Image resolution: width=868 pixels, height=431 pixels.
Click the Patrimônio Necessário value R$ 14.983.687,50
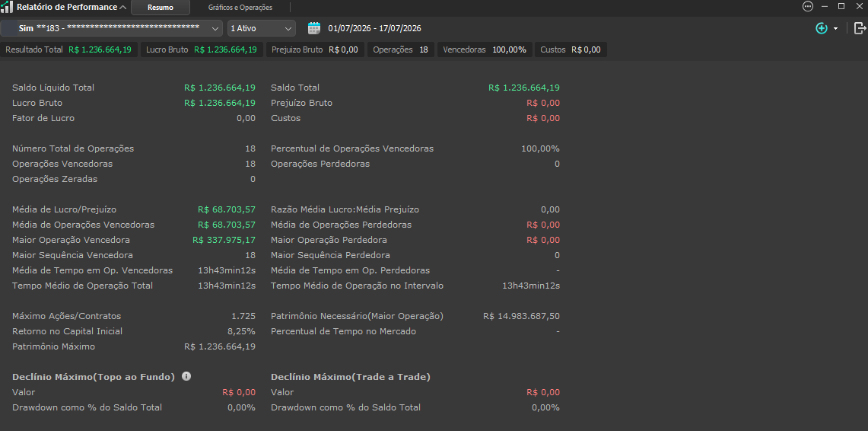[521, 316]
